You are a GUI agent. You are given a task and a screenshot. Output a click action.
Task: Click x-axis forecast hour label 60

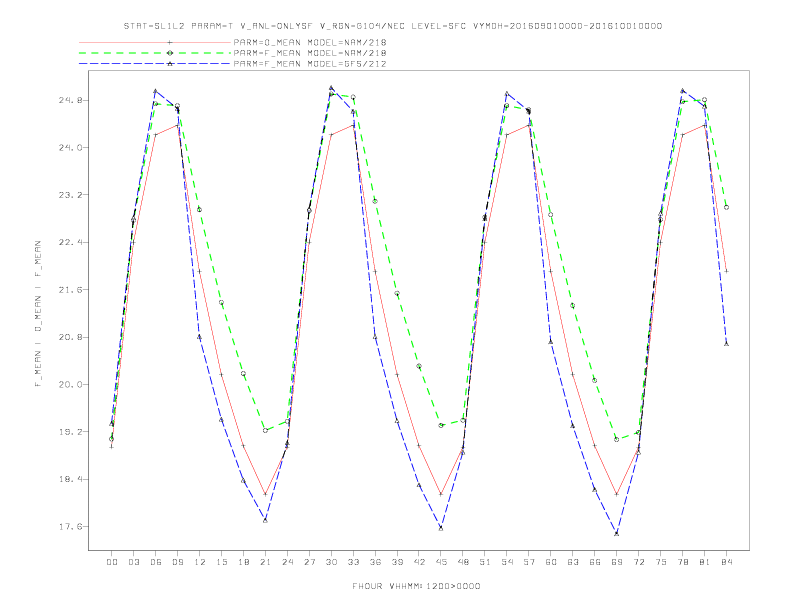point(551,562)
